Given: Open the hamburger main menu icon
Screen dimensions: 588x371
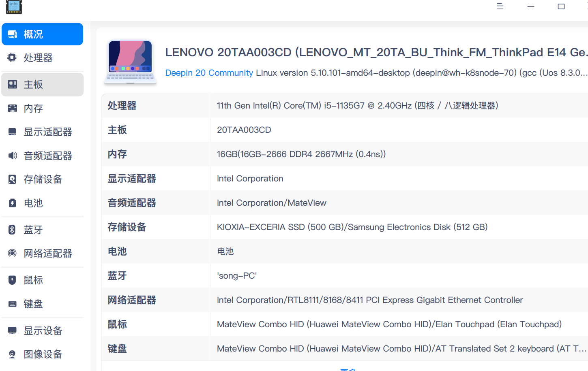Looking at the screenshot, I should point(500,6).
